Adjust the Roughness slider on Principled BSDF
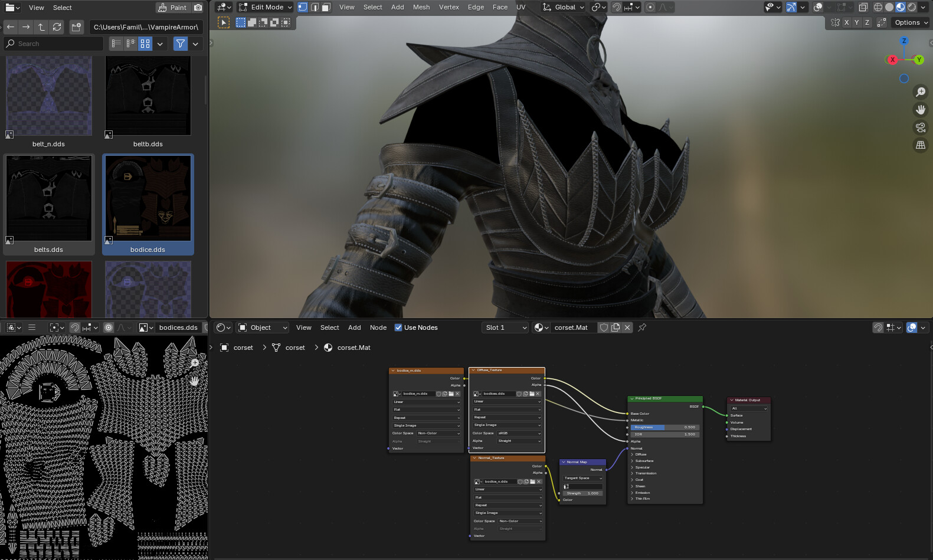The height and width of the screenshot is (560, 933). click(x=664, y=427)
